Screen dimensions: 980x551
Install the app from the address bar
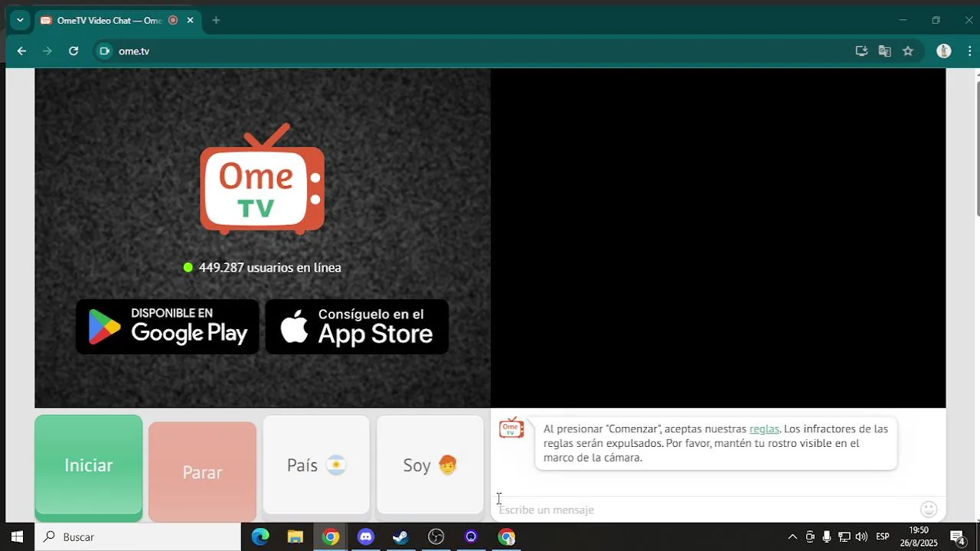pos(861,51)
